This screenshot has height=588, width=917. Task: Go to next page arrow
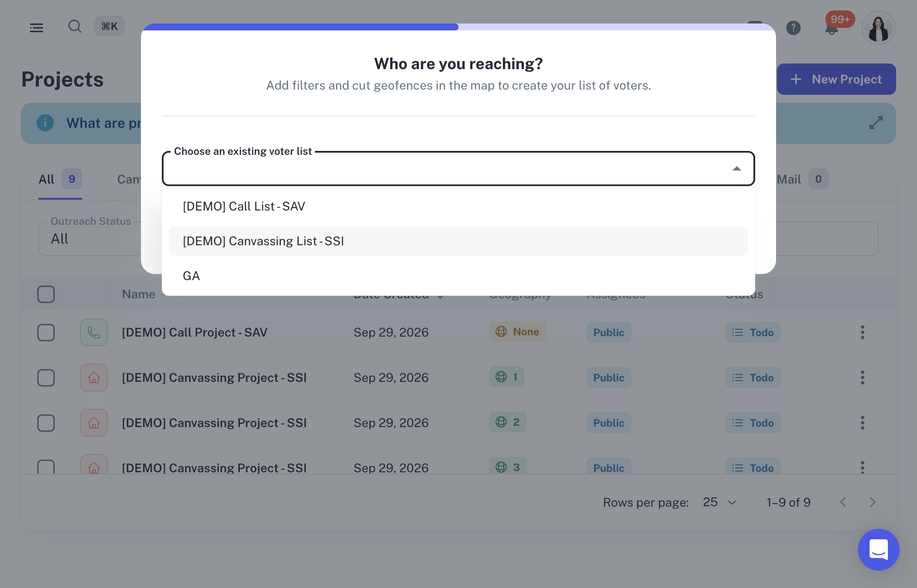873,502
